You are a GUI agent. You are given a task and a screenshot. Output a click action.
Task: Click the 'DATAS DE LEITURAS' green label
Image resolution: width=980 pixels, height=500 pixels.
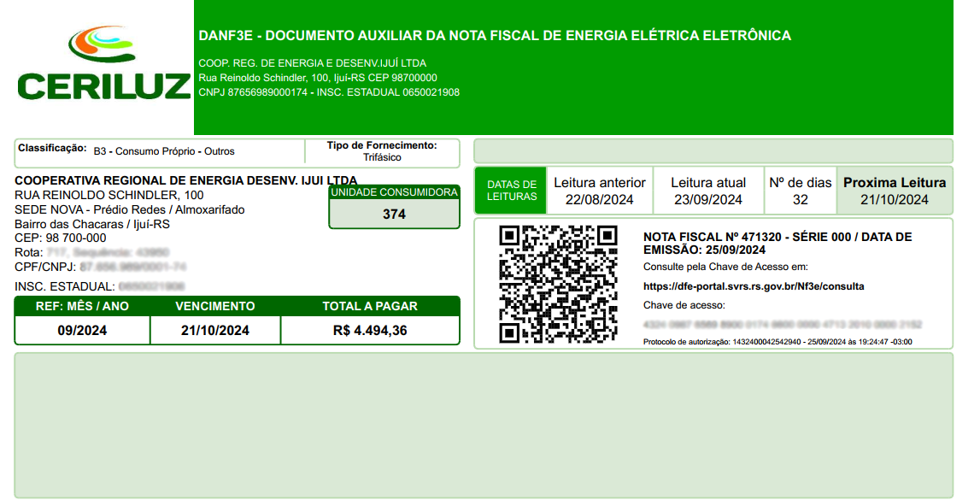tap(512, 191)
